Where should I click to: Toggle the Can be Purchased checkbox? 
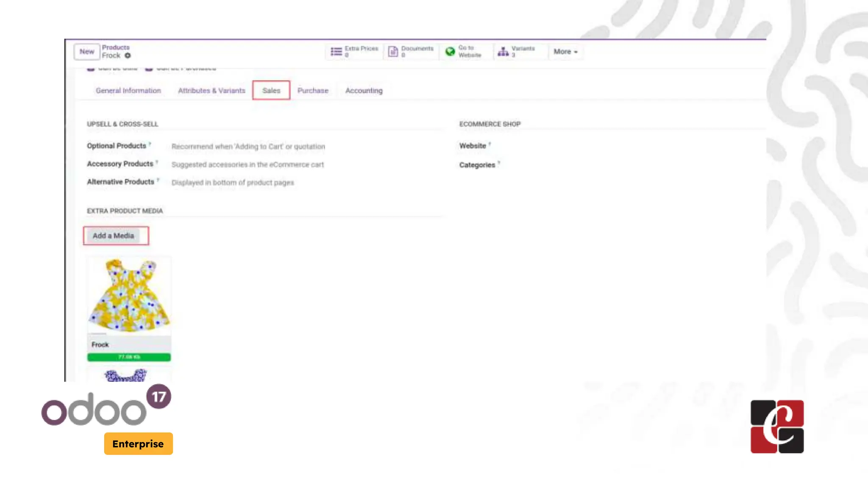pyautogui.click(x=149, y=69)
